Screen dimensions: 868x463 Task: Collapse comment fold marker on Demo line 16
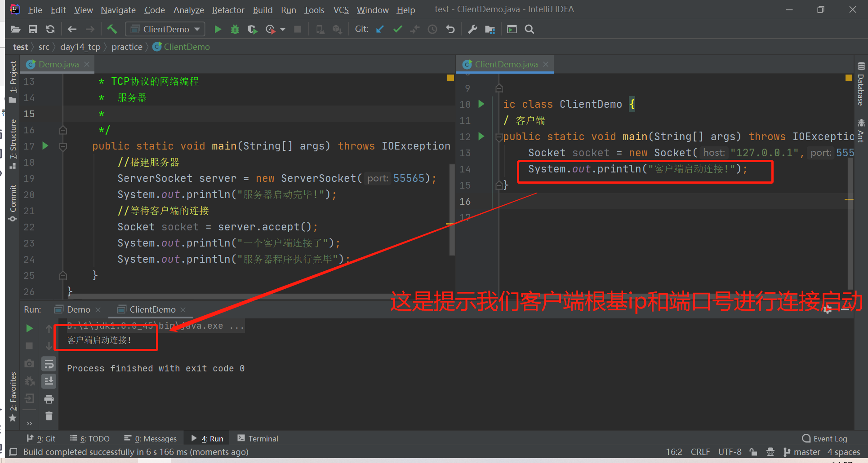click(x=63, y=130)
